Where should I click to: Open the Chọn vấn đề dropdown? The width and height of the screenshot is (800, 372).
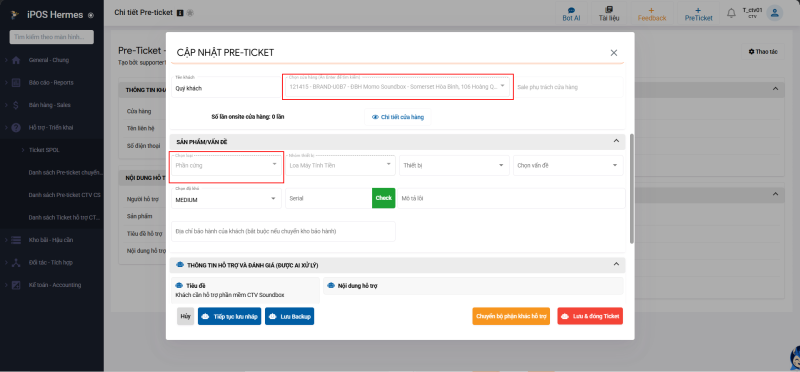[568, 165]
